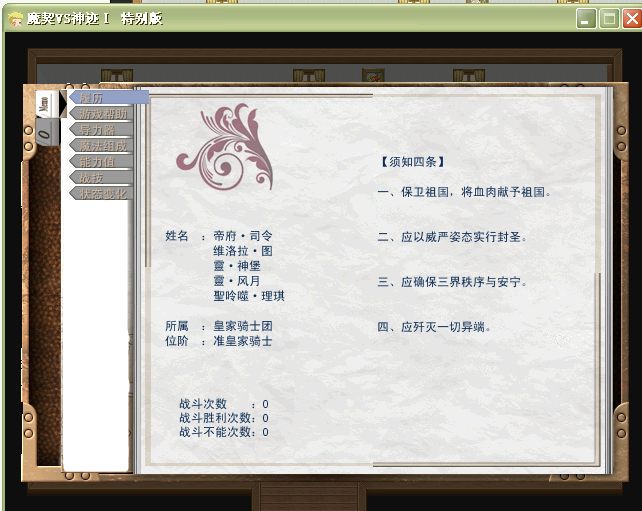
Task: Open the 状态变化 menu entry
Action: (102, 194)
